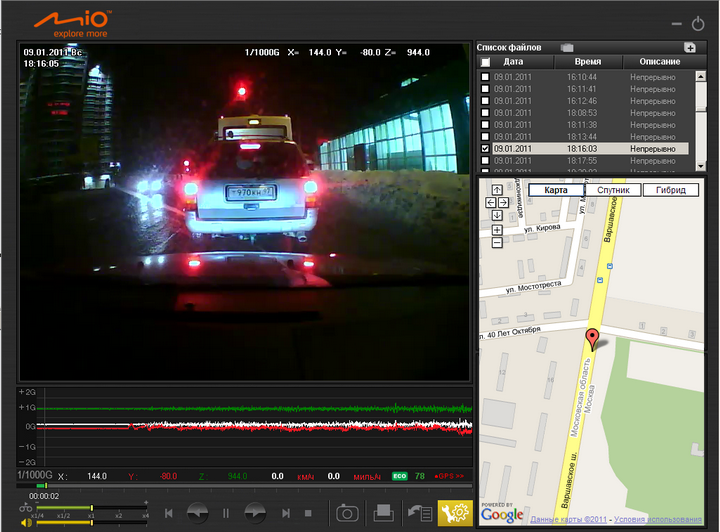The width and height of the screenshot is (720, 532).
Task: Zoom in on the map
Action: pos(497,230)
